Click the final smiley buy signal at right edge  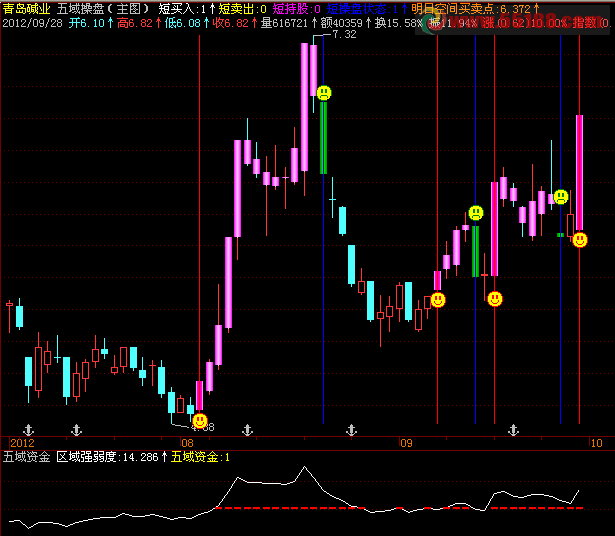[x=580, y=240]
